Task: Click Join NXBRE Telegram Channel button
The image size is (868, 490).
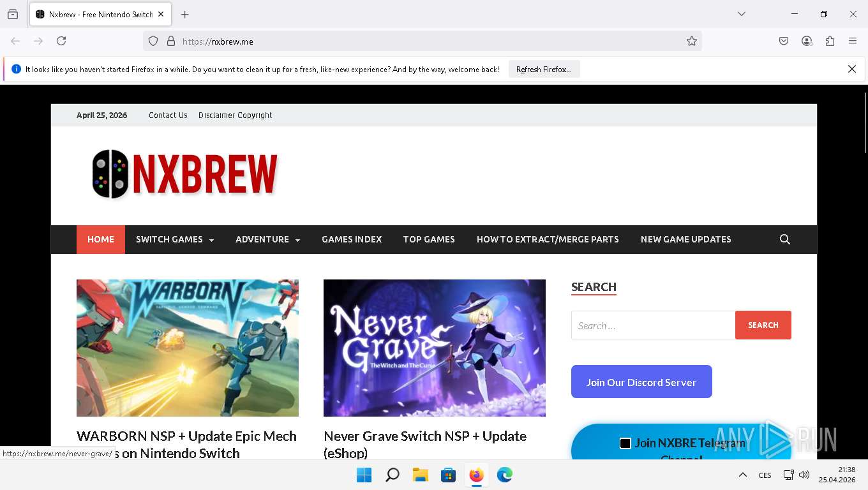Action: coord(681,443)
